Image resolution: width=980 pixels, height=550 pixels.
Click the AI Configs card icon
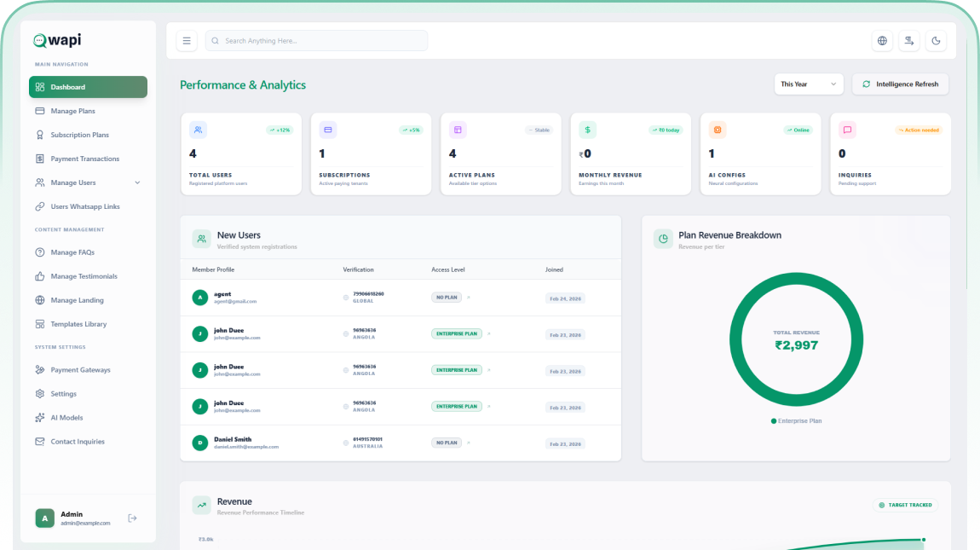coord(718,130)
